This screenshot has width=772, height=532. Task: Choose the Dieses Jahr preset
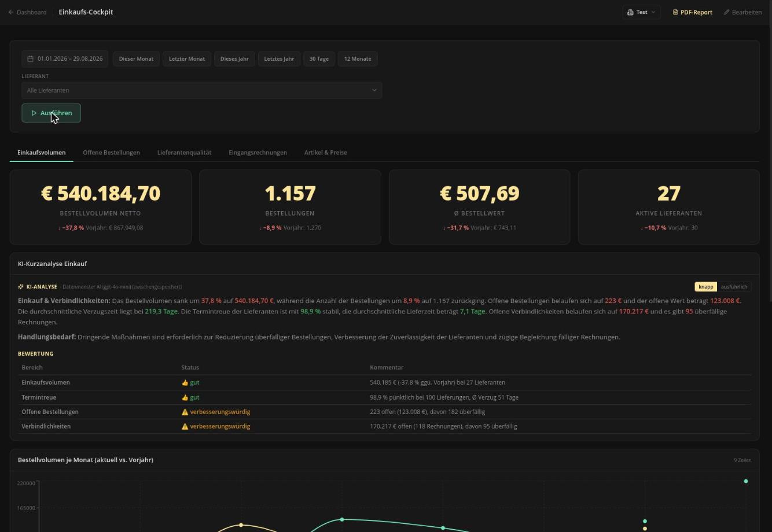tap(234, 59)
